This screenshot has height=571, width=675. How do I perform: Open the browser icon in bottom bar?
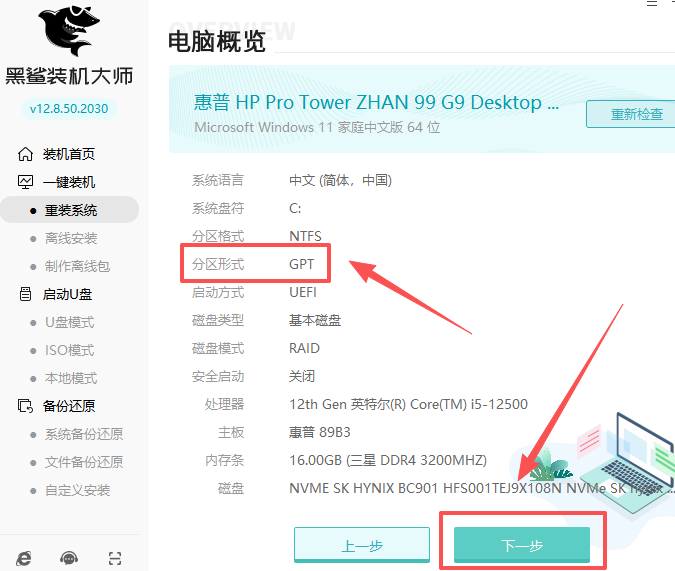point(24,559)
